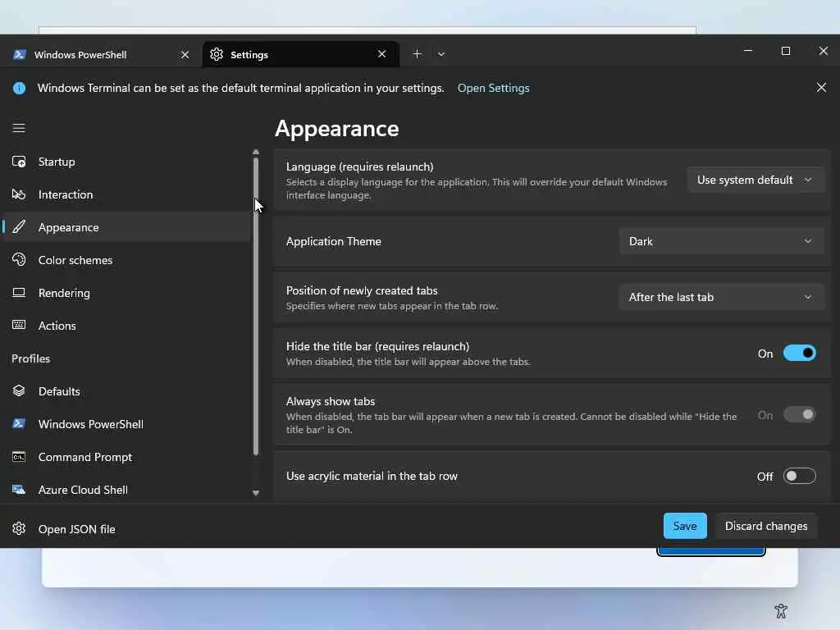Go to the Startup settings page
The image size is (840, 630).
[x=126, y=162]
